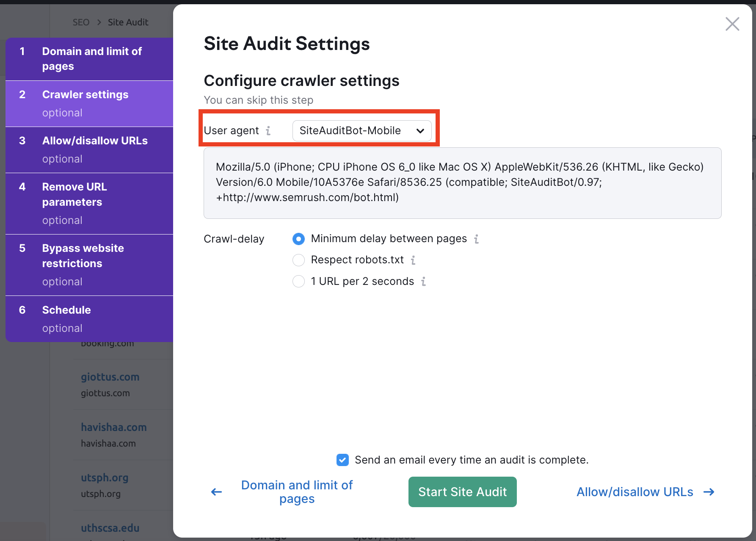Click the Allow/disallow URLs next link
This screenshot has height=541, width=756.
point(635,492)
